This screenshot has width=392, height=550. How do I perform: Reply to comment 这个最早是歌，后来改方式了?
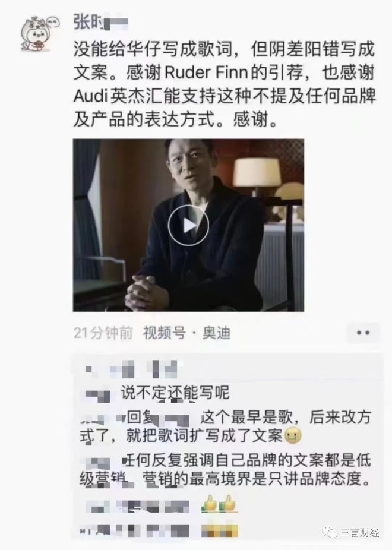[x=226, y=426]
